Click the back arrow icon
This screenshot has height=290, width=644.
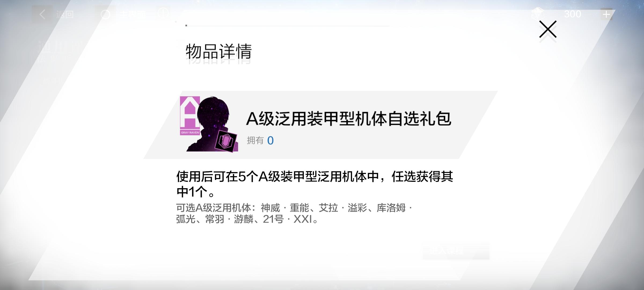click(42, 14)
